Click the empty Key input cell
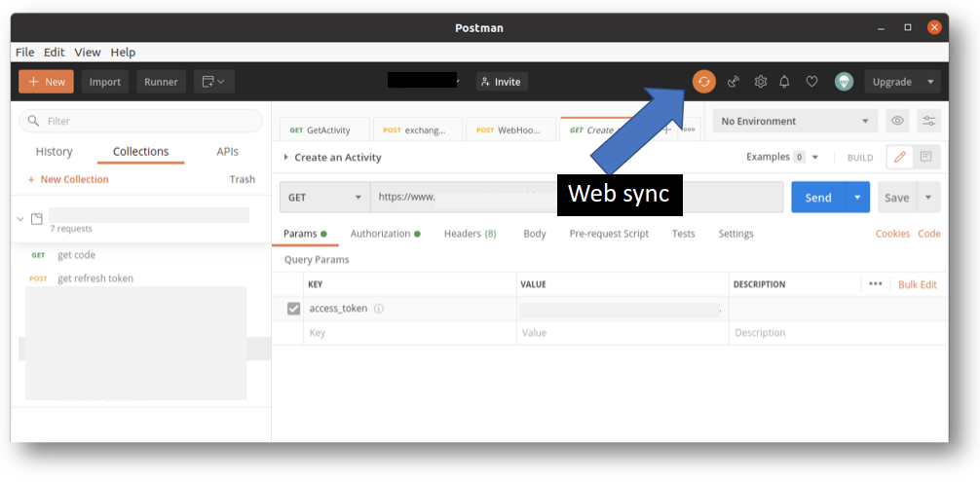The width and height of the screenshot is (980, 482). point(410,333)
